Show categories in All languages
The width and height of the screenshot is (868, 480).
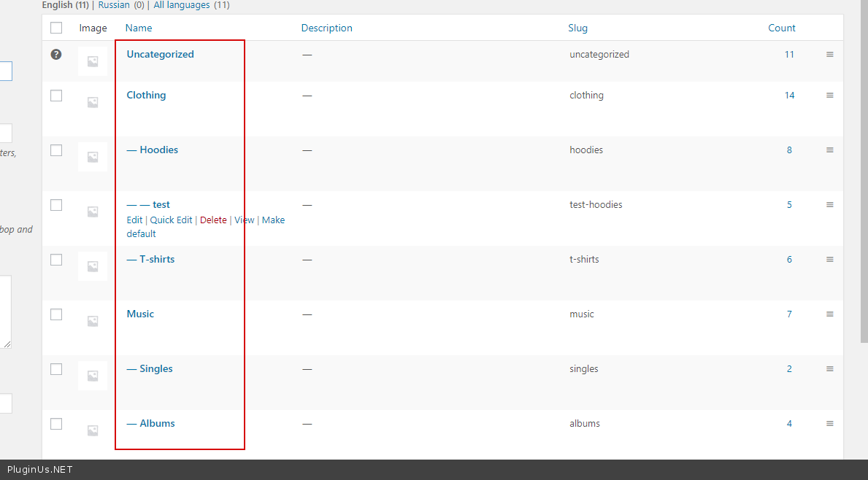click(182, 5)
